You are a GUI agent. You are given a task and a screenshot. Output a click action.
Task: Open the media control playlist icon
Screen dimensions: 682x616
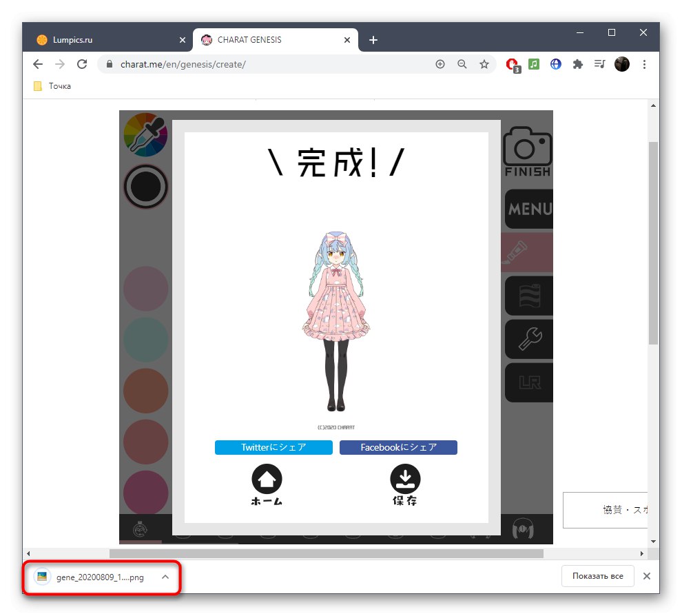point(600,64)
